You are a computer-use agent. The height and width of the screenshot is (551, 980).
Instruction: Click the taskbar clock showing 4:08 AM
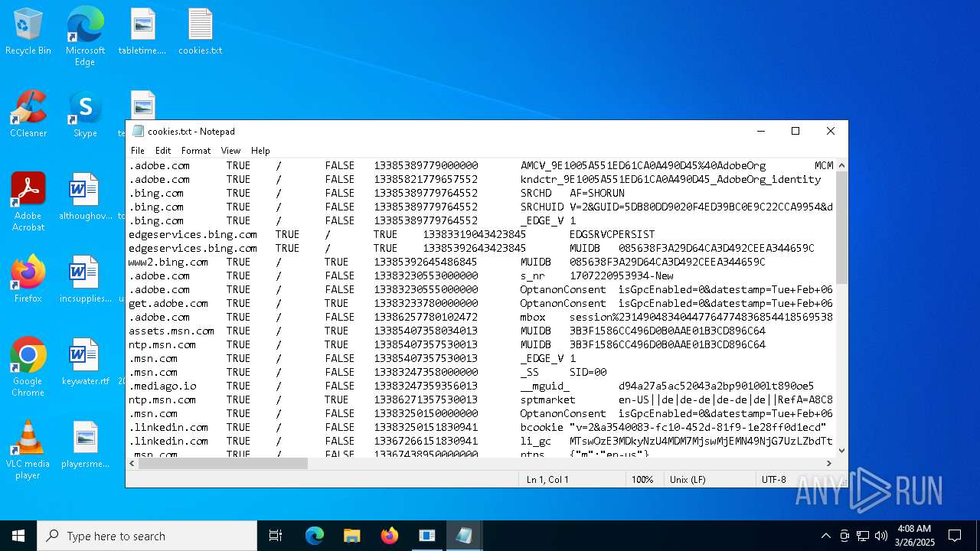click(x=913, y=536)
